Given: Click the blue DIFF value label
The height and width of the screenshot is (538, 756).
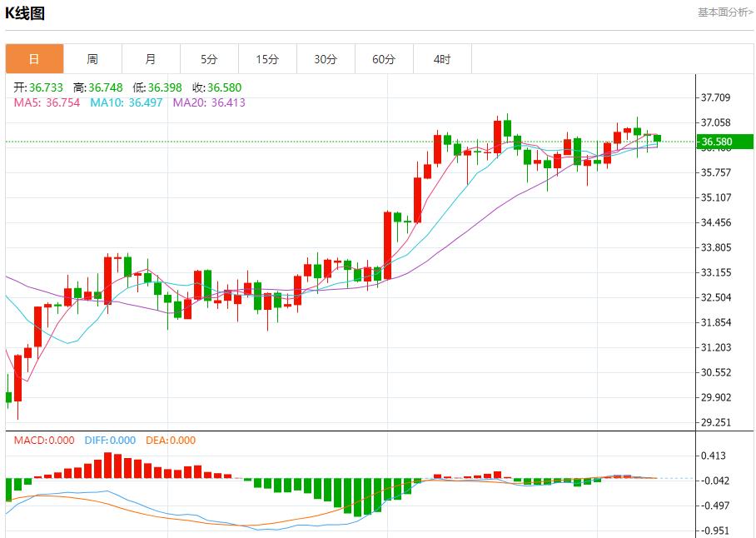Looking at the screenshot, I should (110, 441).
